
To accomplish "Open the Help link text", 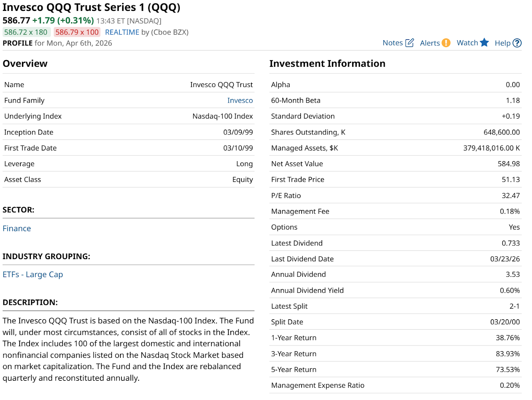I will [502, 43].
